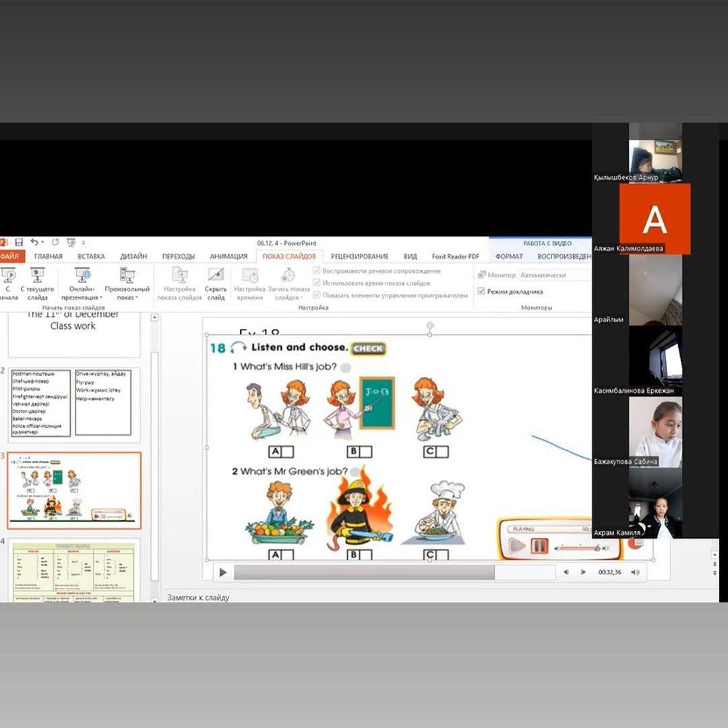728x728 pixels.
Task: Open Настройка показа слайдов settings icon
Action: click(x=180, y=275)
